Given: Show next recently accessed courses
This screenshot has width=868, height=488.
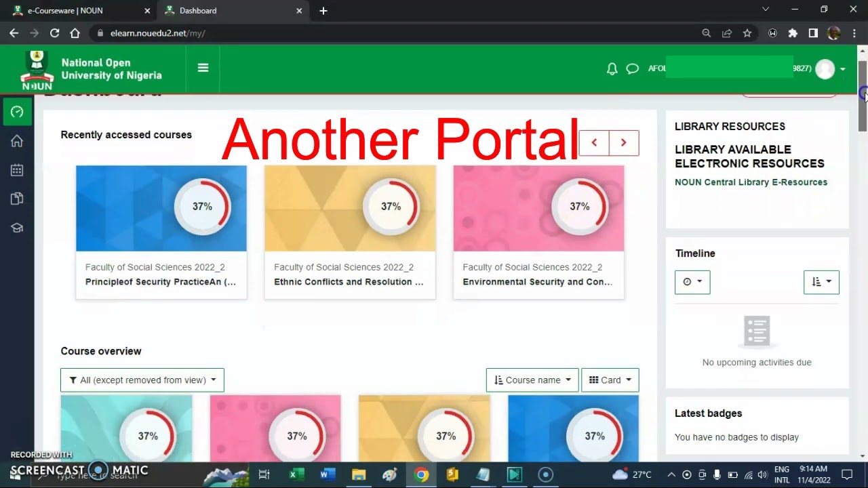Looking at the screenshot, I should pos(624,143).
